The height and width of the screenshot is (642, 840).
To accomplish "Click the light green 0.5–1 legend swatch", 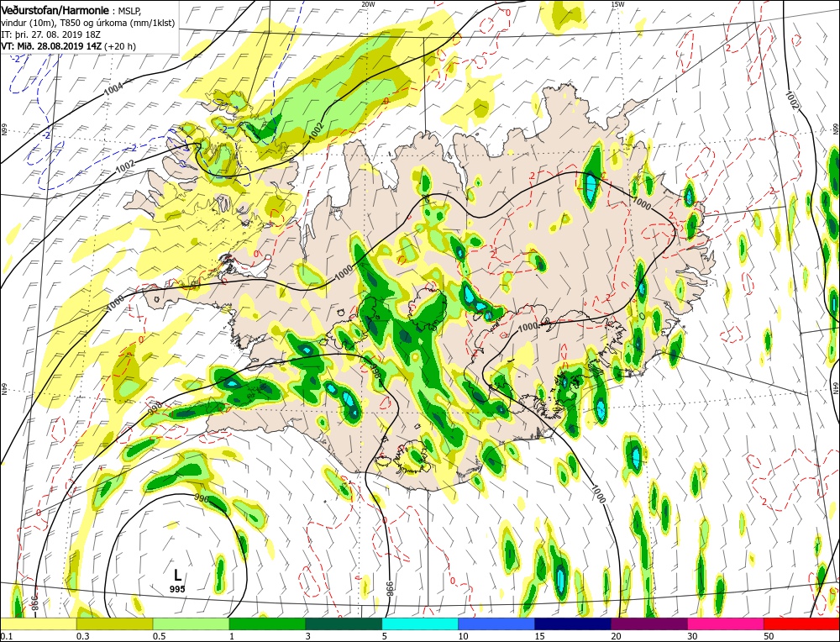I will (192, 624).
